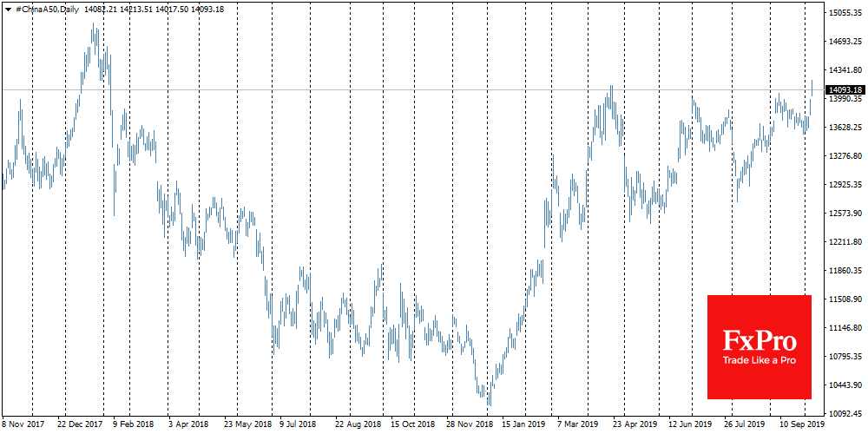Click the 7 Mar 2019 date marker
This screenshot has height=434, width=868.
pyautogui.click(x=577, y=426)
